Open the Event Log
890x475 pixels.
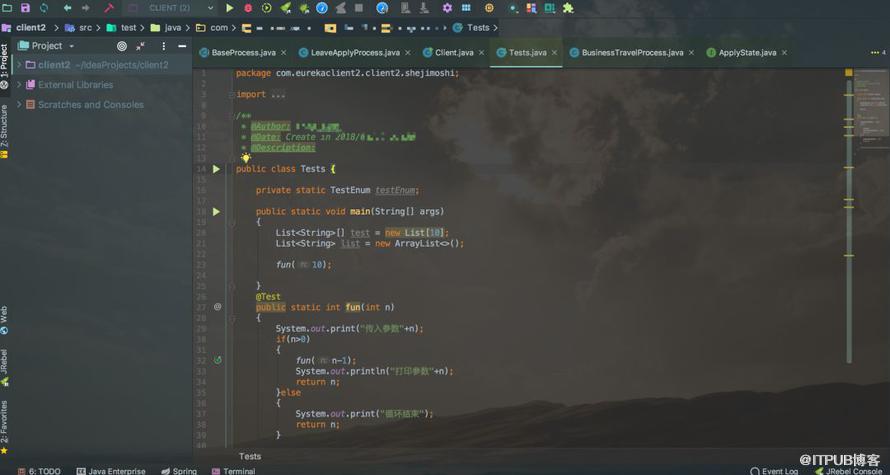(774, 471)
